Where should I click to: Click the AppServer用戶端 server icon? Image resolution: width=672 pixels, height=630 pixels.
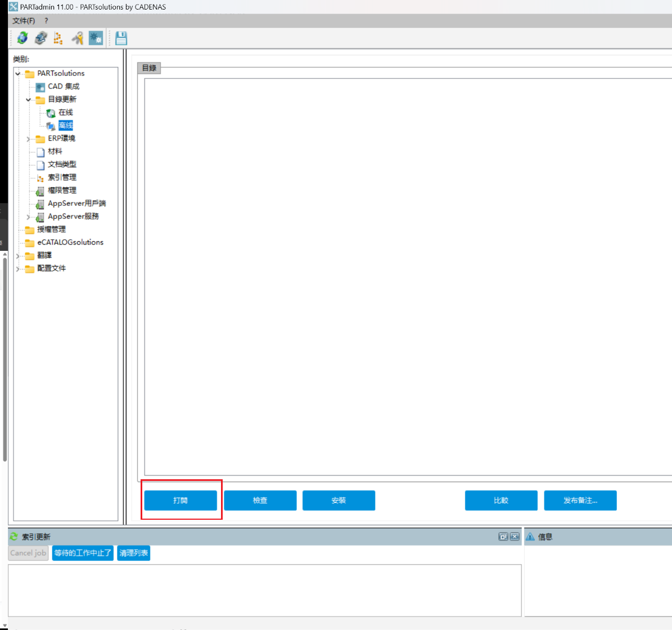click(x=40, y=204)
